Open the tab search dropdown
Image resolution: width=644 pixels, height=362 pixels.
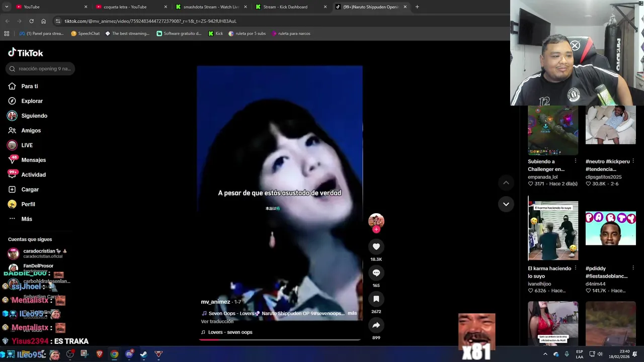tap(7, 7)
